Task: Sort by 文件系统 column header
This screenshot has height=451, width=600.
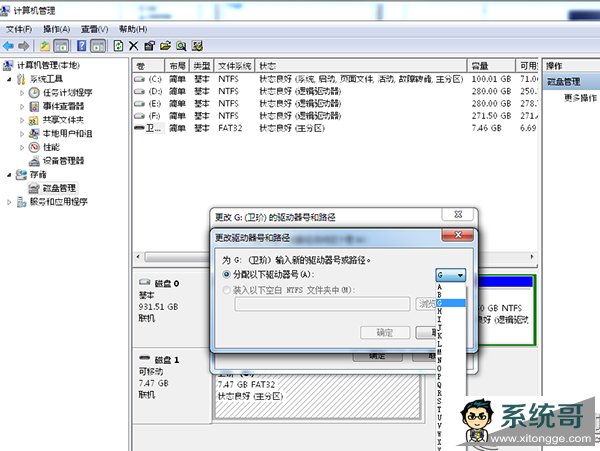Action: point(234,66)
